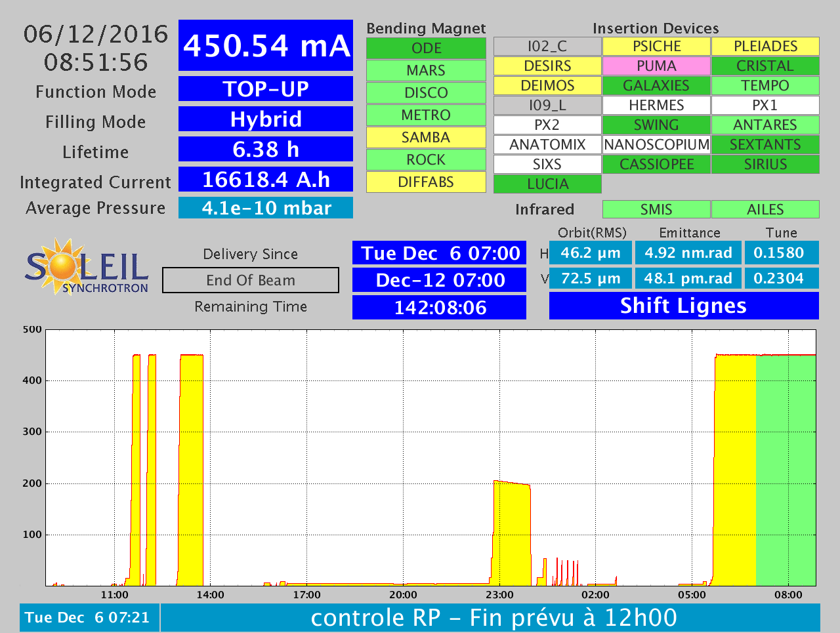Open the PLEIADES beamline status
Viewport: 840px width, 633px height.
click(765, 47)
